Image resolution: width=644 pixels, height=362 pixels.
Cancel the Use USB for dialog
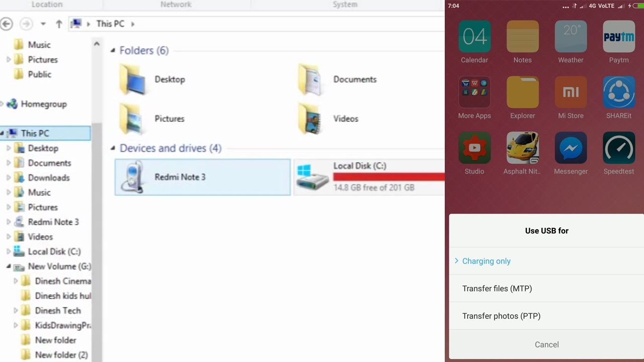[546, 344]
